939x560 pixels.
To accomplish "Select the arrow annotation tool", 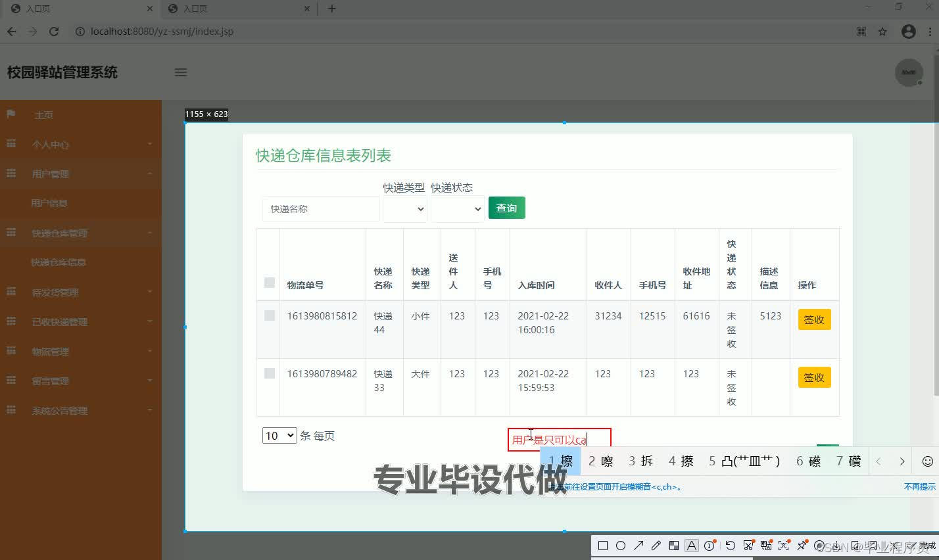I will (x=638, y=546).
